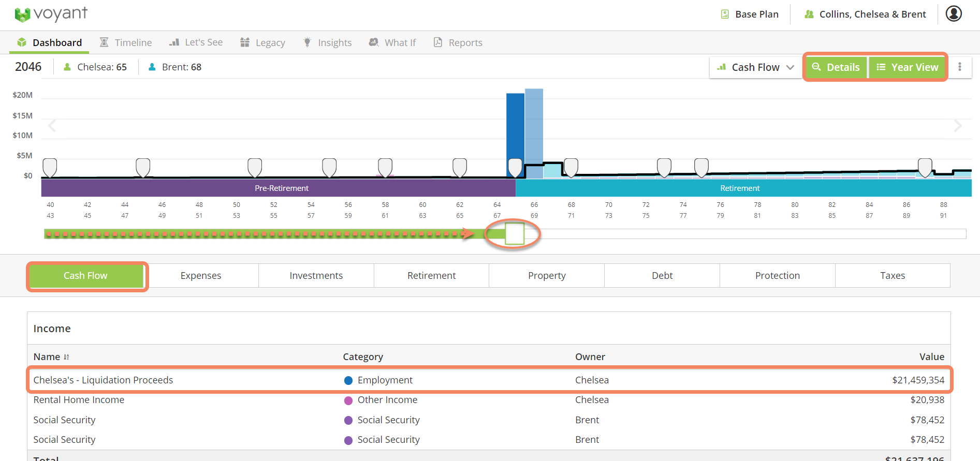This screenshot has height=461, width=980.
Task: Click the Voyant logo
Action: (x=51, y=14)
